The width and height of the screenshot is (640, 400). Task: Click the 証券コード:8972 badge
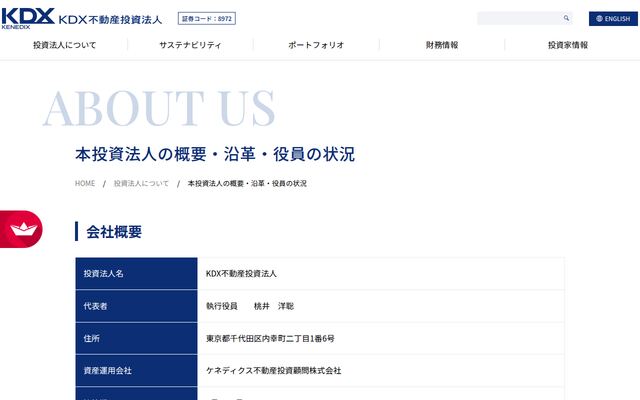pyautogui.click(x=207, y=18)
